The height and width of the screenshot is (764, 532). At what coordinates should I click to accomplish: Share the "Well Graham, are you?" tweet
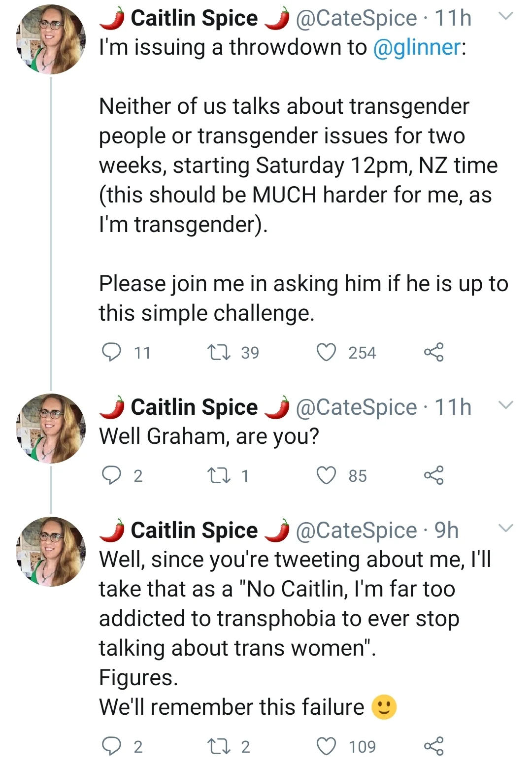pyautogui.click(x=433, y=475)
